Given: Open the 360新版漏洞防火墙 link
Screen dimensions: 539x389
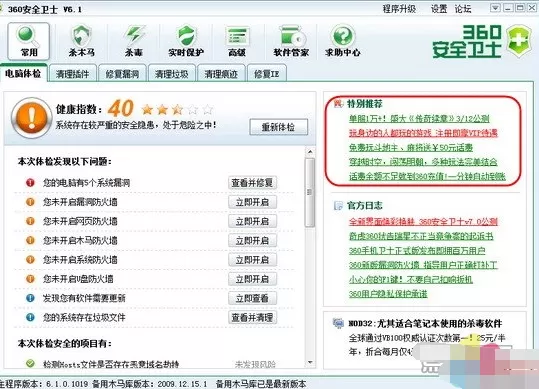Looking at the screenshot, I should (423, 265).
